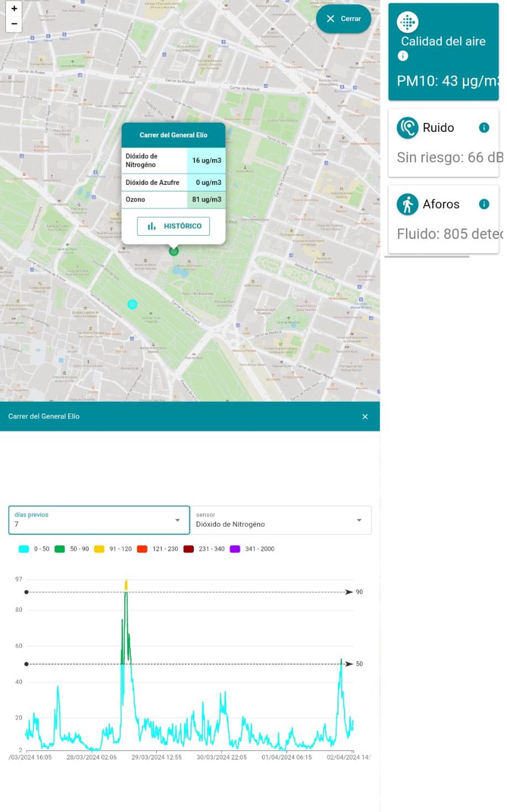Select the cyan sensor marker on map
The width and height of the screenshot is (507, 812).
tap(132, 304)
